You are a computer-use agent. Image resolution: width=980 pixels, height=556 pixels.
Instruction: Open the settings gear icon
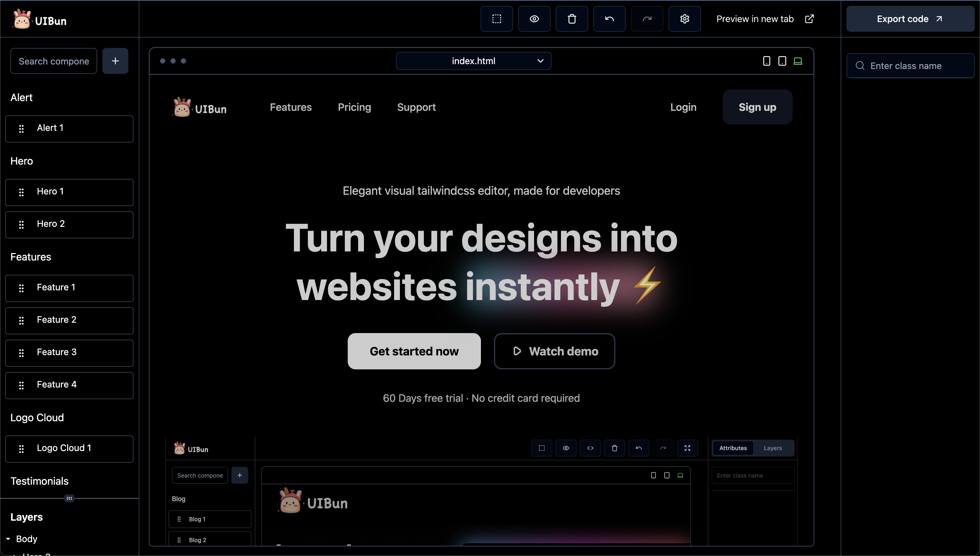[x=684, y=19]
